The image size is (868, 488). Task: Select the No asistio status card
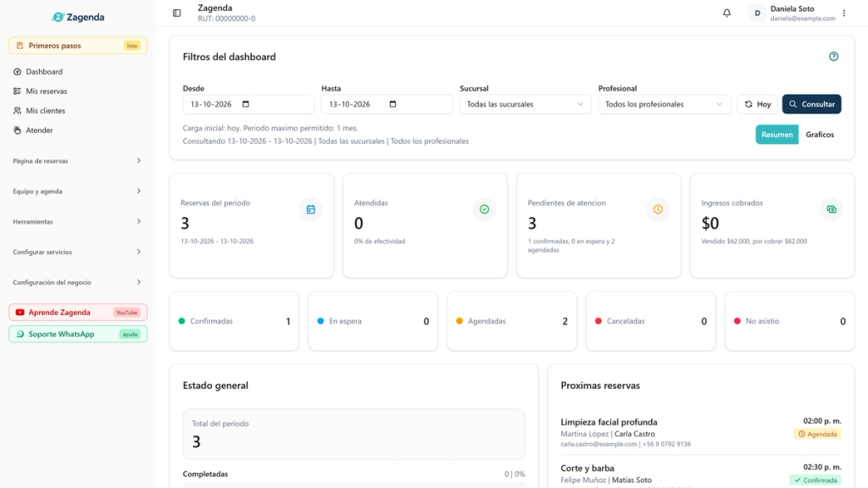click(x=790, y=321)
